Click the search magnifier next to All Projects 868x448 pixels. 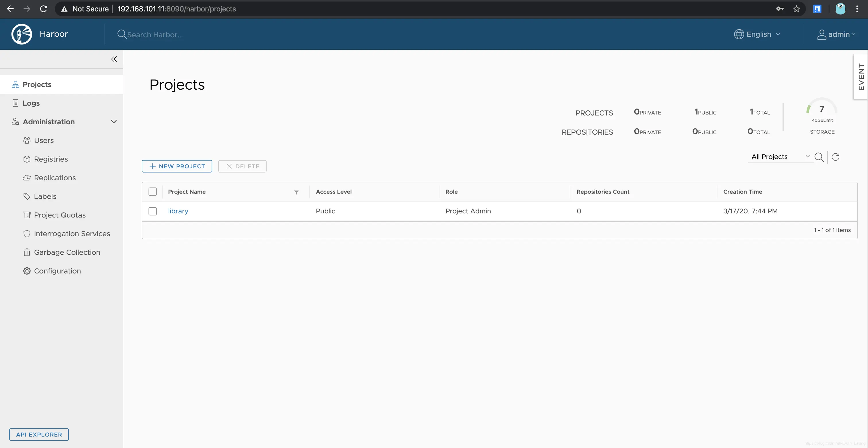point(819,157)
